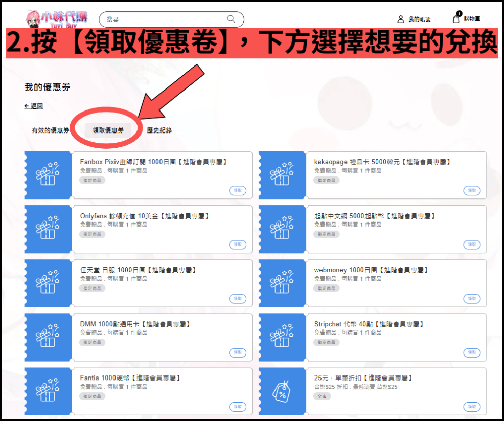The width and height of the screenshot is (504, 421).
Task: Click the gift icon on Fanbox Pixiv coupon
Action: click(x=48, y=174)
